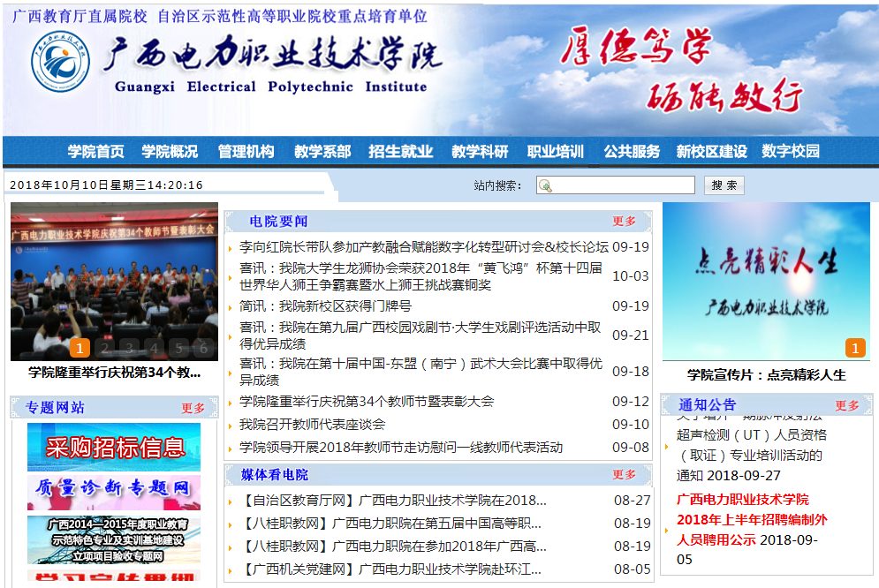Select slide number 2 on news slideshow
The height and width of the screenshot is (588, 879).
(105, 349)
